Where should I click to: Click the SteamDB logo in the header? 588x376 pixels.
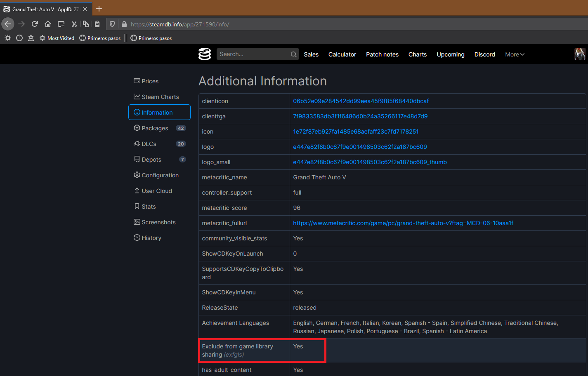pyautogui.click(x=205, y=54)
